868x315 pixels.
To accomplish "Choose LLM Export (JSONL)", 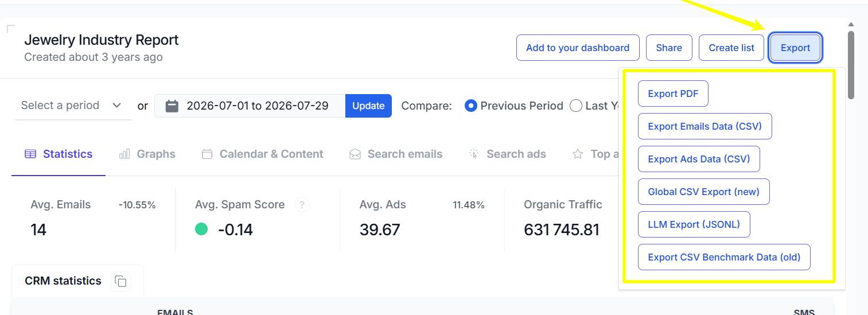I will click(694, 224).
